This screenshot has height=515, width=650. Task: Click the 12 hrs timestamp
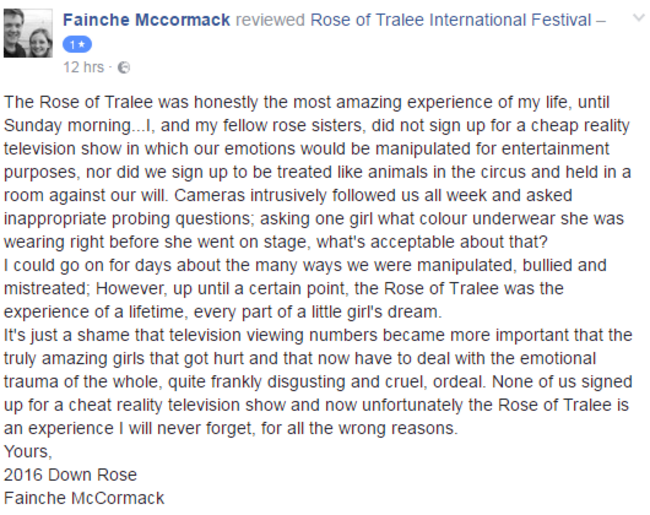click(x=83, y=67)
